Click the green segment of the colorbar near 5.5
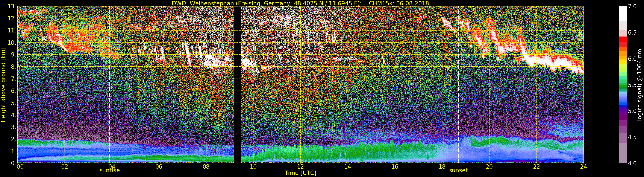Screen dimensions: 644x177 point(623,86)
